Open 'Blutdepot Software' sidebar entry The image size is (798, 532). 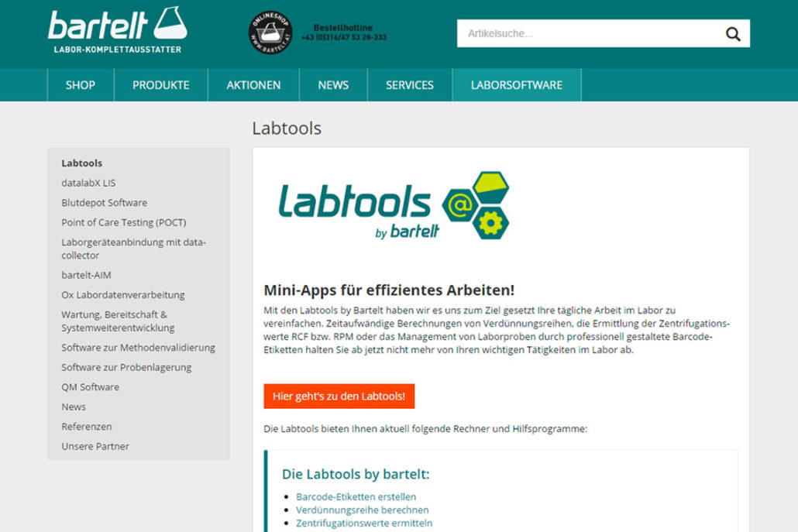point(104,203)
